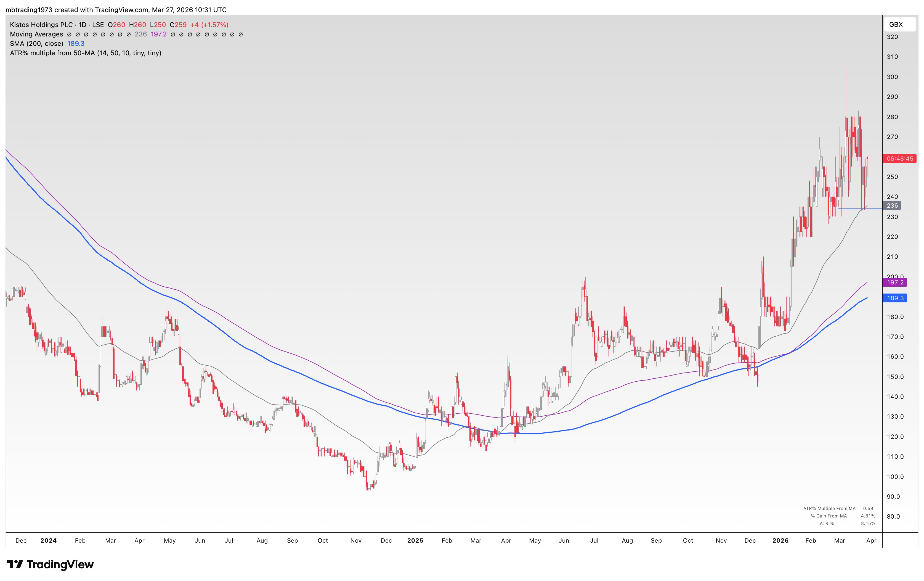Open the ATR% multiple from 50-MA legend
The height and width of the screenshot is (581, 924).
pos(85,53)
